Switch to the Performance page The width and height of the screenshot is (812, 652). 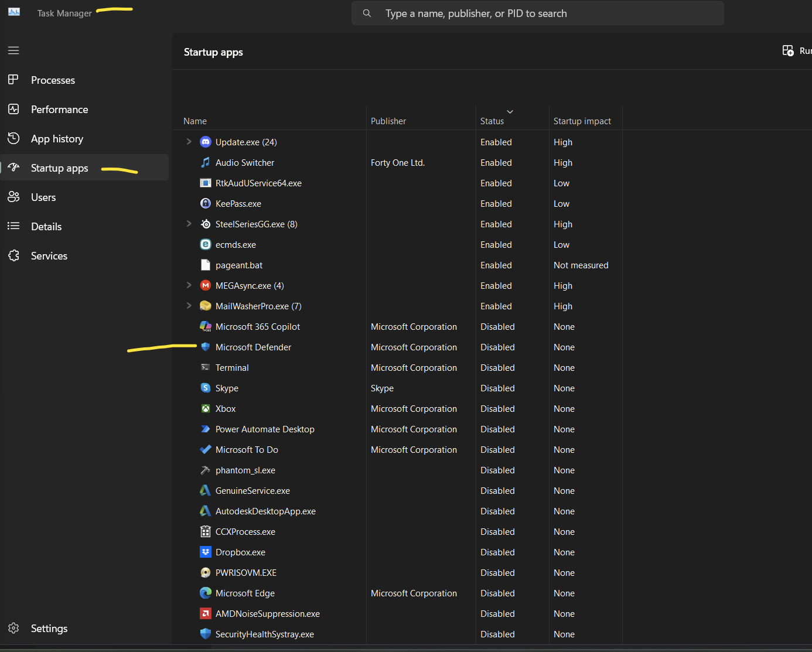59,110
